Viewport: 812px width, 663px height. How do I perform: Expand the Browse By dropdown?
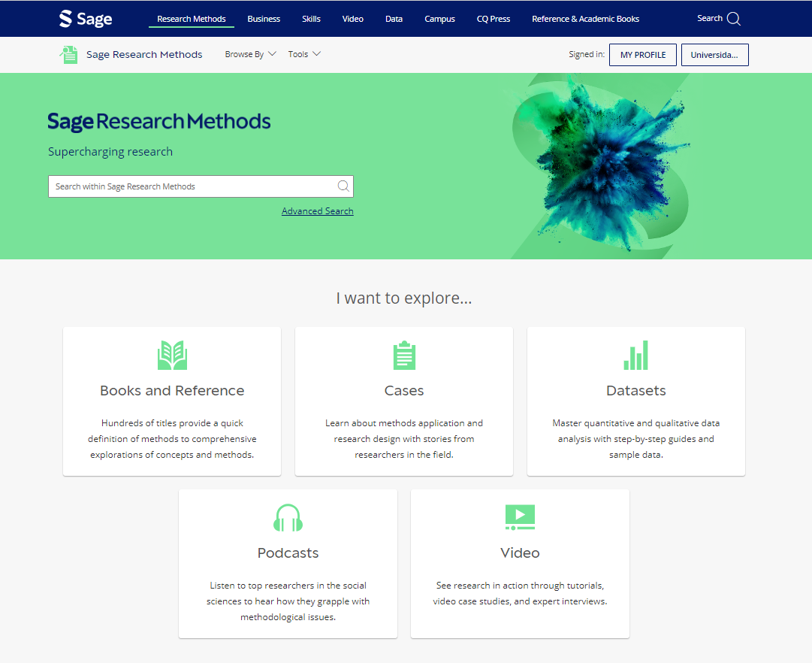click(x=250, y=54)
